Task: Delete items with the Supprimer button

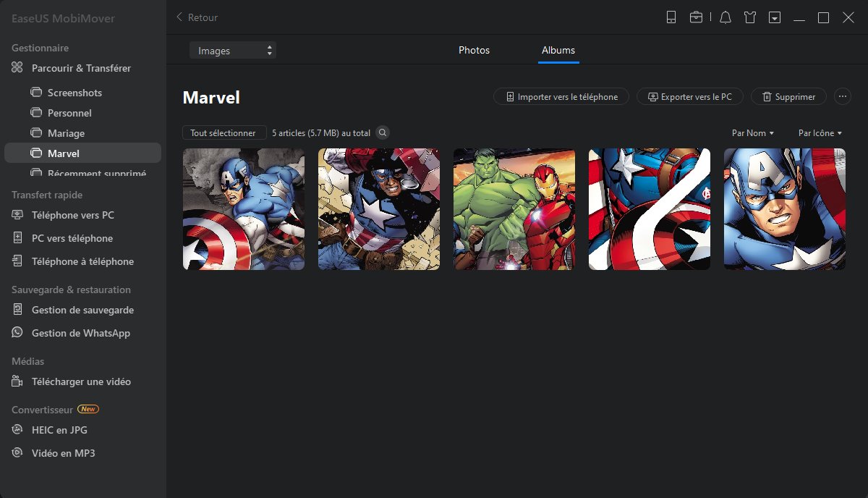Action: pos(788,96)
